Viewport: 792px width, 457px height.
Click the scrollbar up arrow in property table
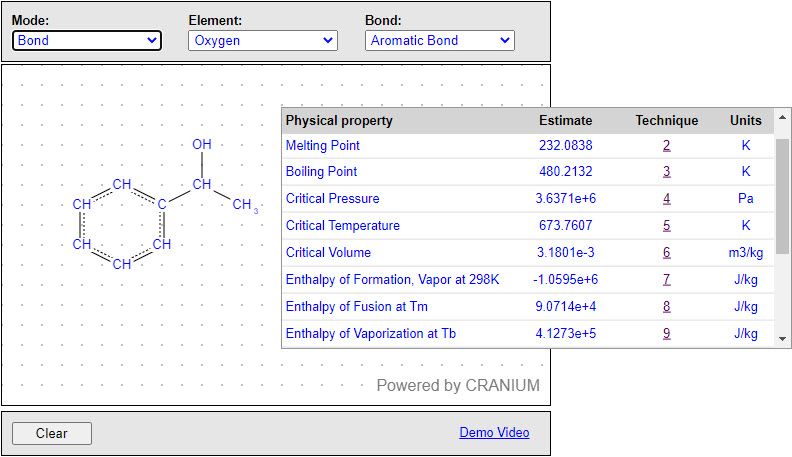[782, 120]
